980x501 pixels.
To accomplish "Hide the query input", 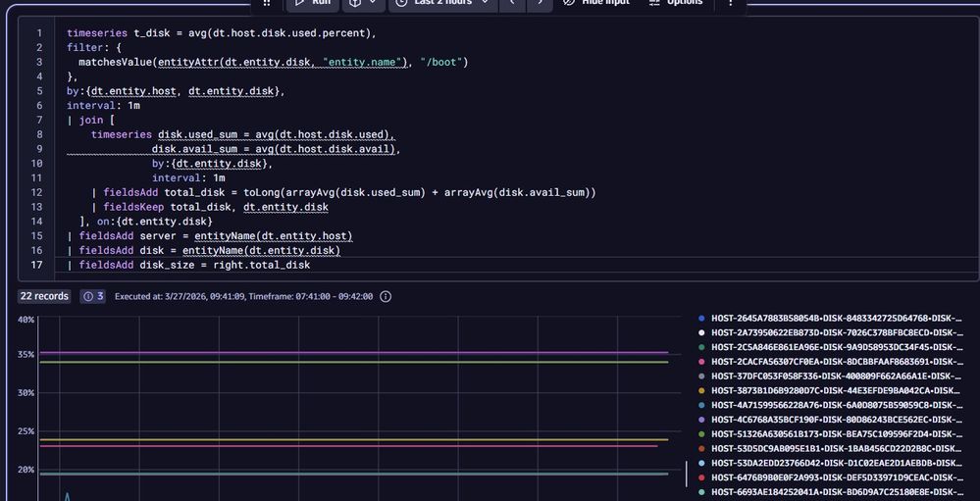I will pos(596,4).
